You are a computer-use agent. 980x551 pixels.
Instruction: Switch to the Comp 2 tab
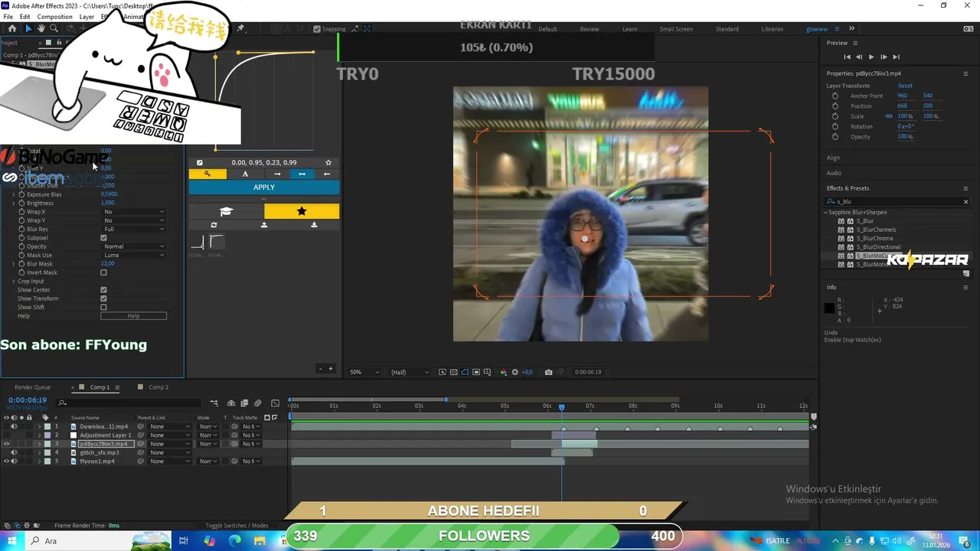[x=158, y=387]
